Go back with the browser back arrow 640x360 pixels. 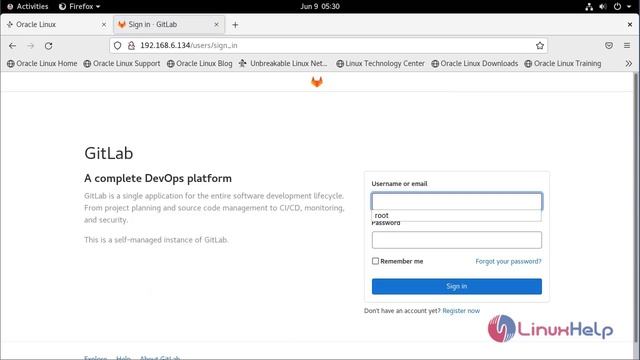tap(12, 46)
